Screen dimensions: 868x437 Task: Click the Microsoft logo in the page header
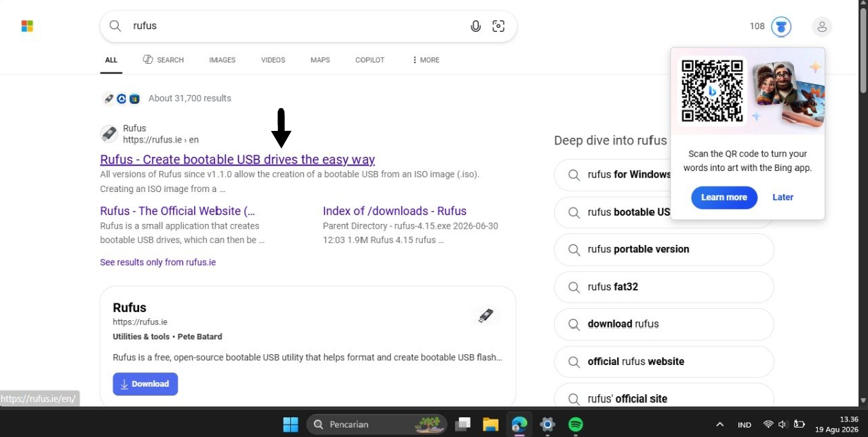coord(27,26)
